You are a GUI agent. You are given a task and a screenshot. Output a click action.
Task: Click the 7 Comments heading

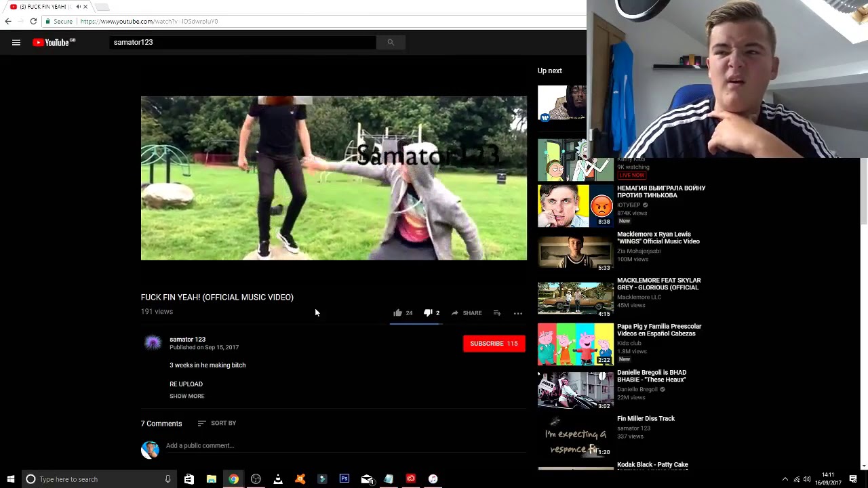tap(161, 424)
